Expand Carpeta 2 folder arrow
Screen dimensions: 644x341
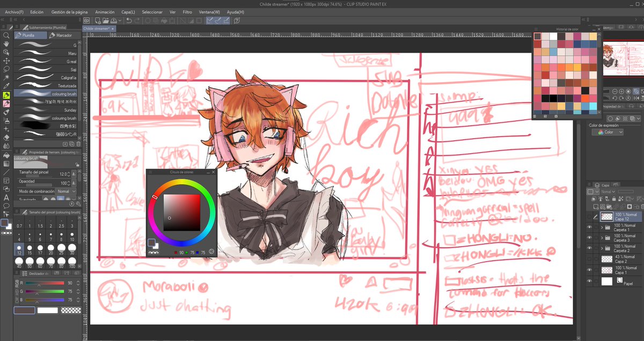[x=602, y=248]
